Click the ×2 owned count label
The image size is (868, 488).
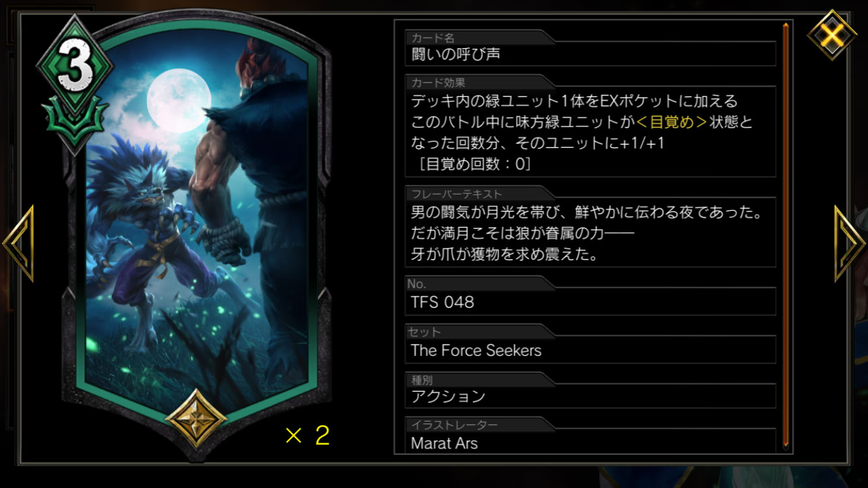308,435
